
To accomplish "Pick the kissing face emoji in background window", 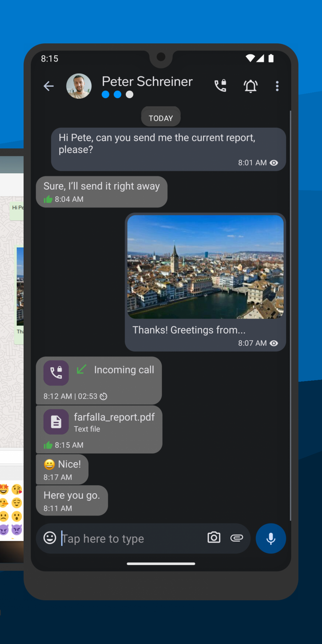I will tap(17, 489).
